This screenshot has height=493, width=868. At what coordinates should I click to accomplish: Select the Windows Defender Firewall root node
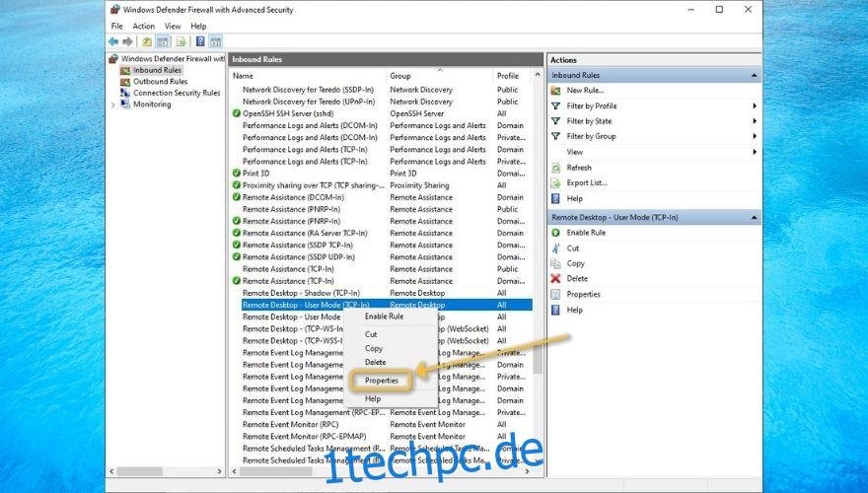tap(173, 58)
